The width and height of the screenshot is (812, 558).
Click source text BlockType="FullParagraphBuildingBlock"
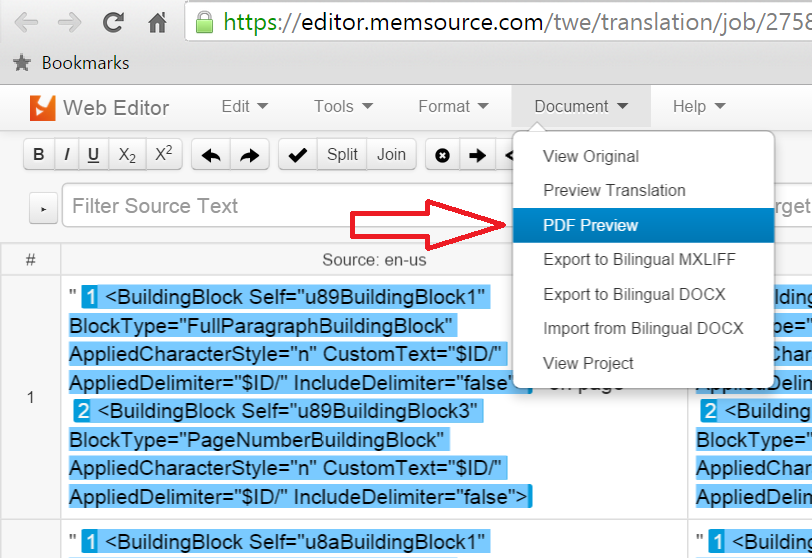[x=261, y=326]
